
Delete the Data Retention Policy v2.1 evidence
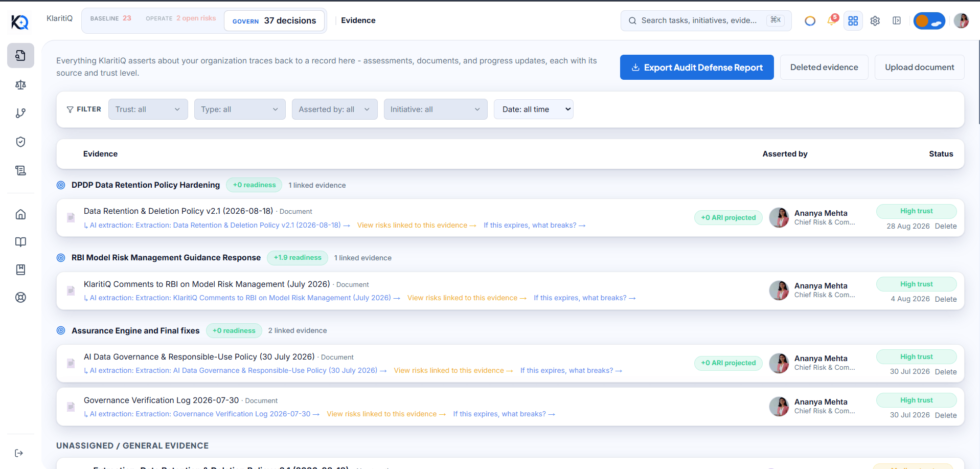tap(946, 226)
